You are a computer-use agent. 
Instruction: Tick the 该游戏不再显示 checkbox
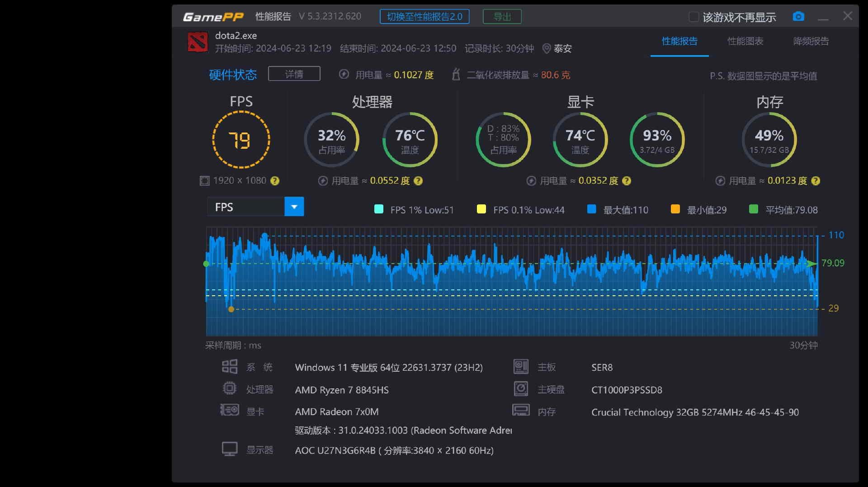tap(693, 17)
